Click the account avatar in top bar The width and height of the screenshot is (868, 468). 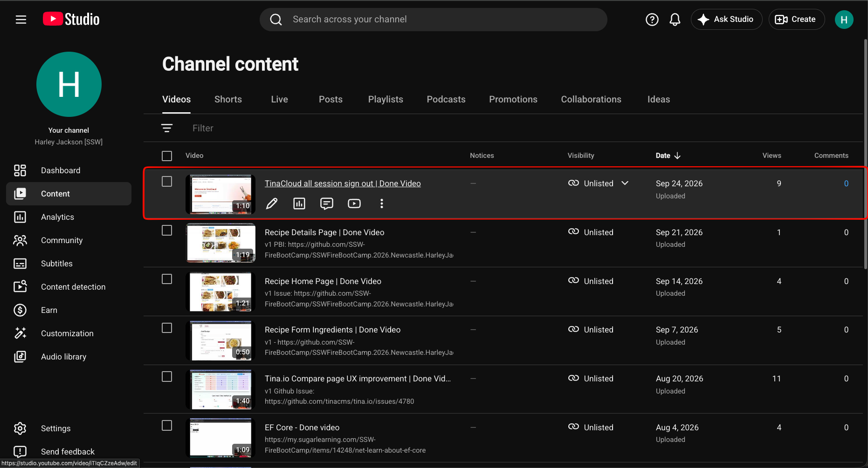(844, 20)
